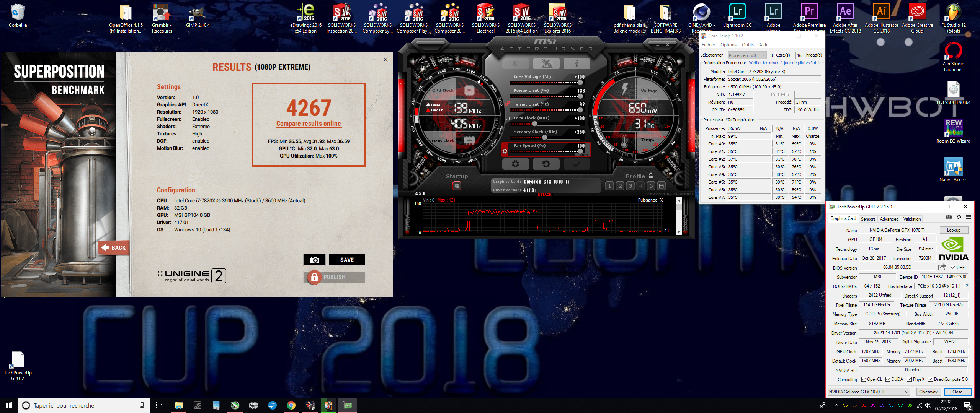This screenshot has height=413, width=980.
Task: Switch to GPU-Z Sensors tab
Action: click(868, 219)
